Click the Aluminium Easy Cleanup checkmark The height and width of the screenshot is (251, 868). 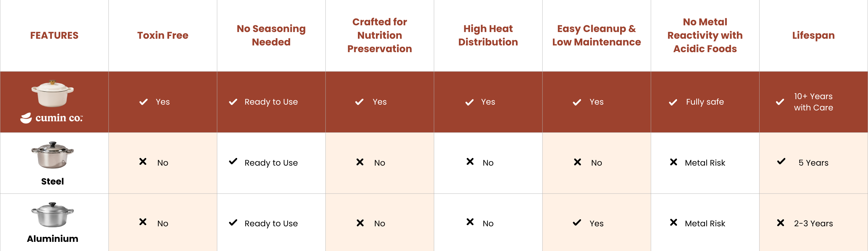(577, 223)
